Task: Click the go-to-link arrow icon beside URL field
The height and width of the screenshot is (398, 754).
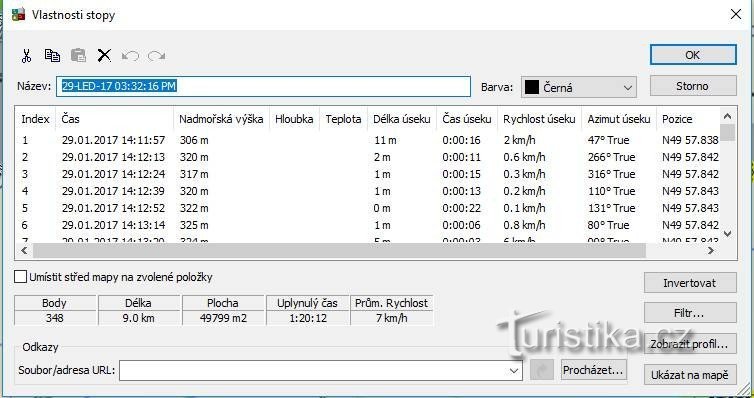Action: (x=542, y=370)
